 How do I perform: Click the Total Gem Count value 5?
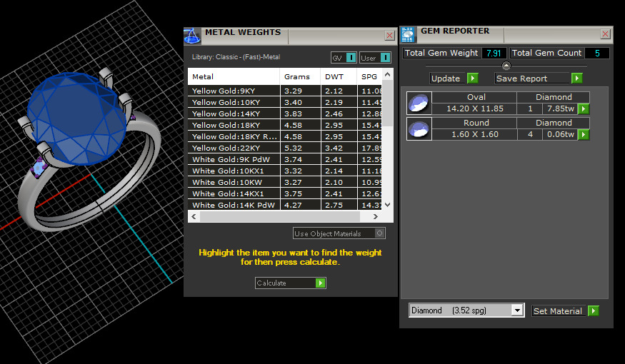tap(596, 53)
